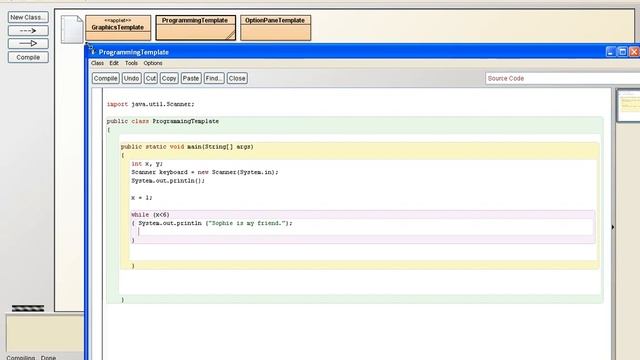Screen dimensions: 640x360
Task: Close the ProgrammingTemplate window with X
Action: (x=634, y=52)
